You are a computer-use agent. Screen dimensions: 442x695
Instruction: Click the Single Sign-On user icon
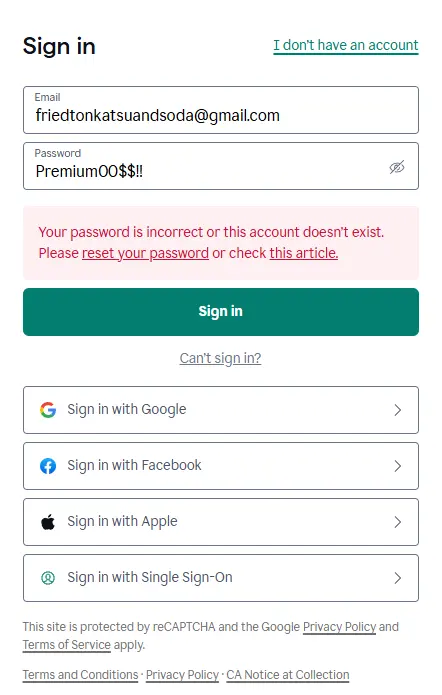(x=48, y=578)
